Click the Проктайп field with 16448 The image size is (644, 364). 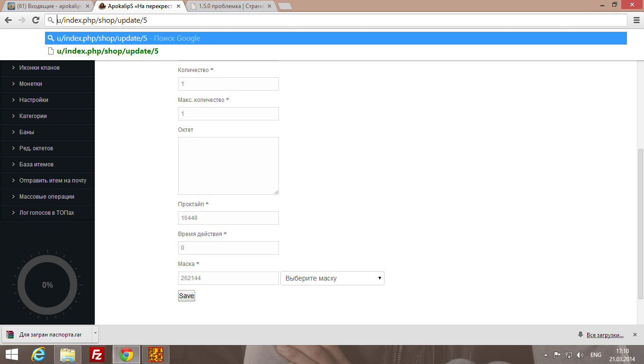[228, 218]
